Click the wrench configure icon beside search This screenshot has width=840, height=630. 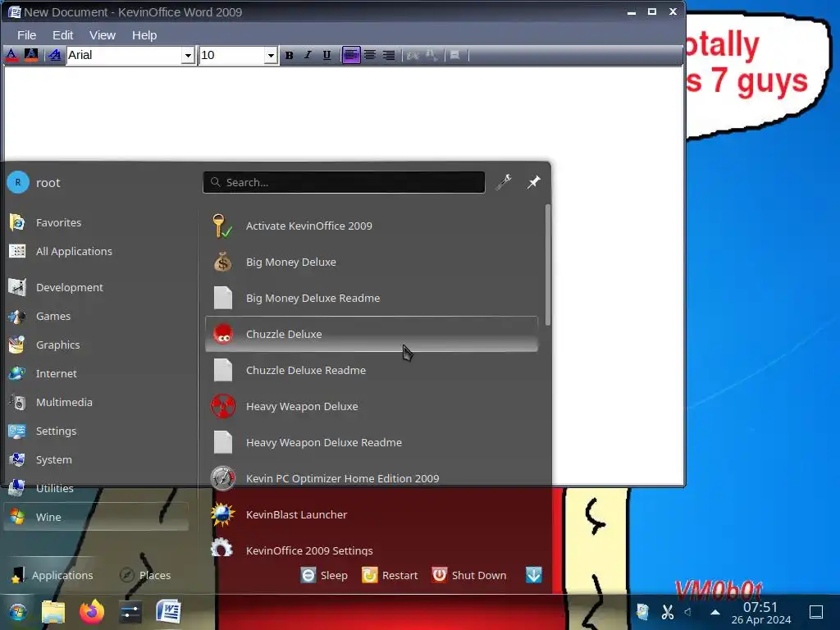click(504, 182)
